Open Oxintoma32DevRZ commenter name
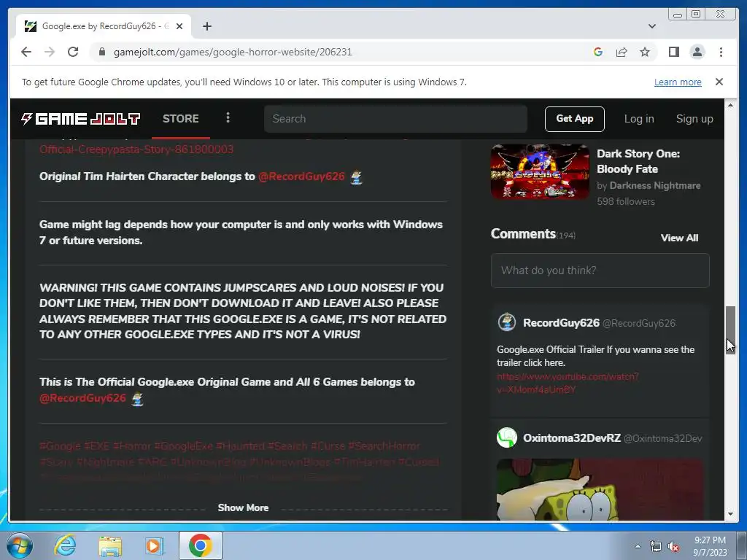 [572, 438]
